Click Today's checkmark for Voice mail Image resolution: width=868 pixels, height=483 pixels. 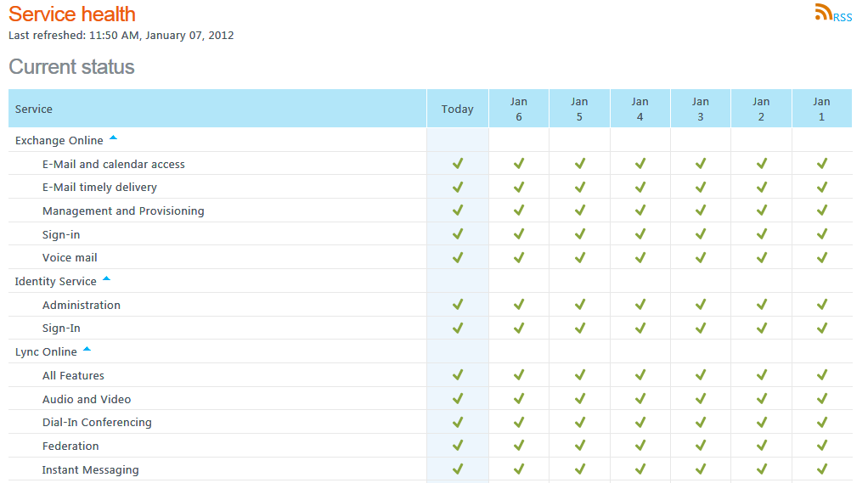tap(458, 257)
